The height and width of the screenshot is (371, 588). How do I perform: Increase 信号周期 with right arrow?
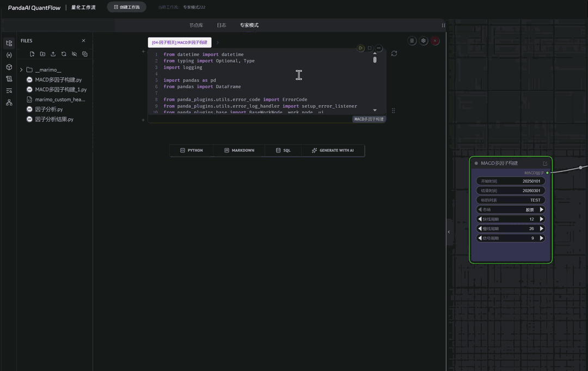542,238
